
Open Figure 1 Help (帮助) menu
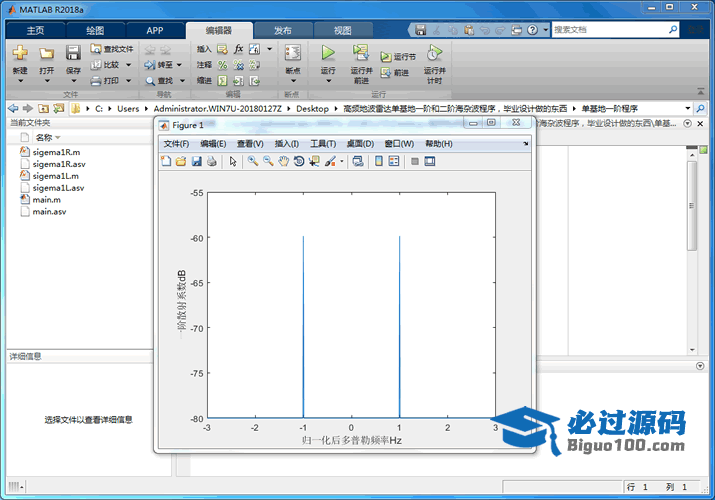click(x=439, y=144)
